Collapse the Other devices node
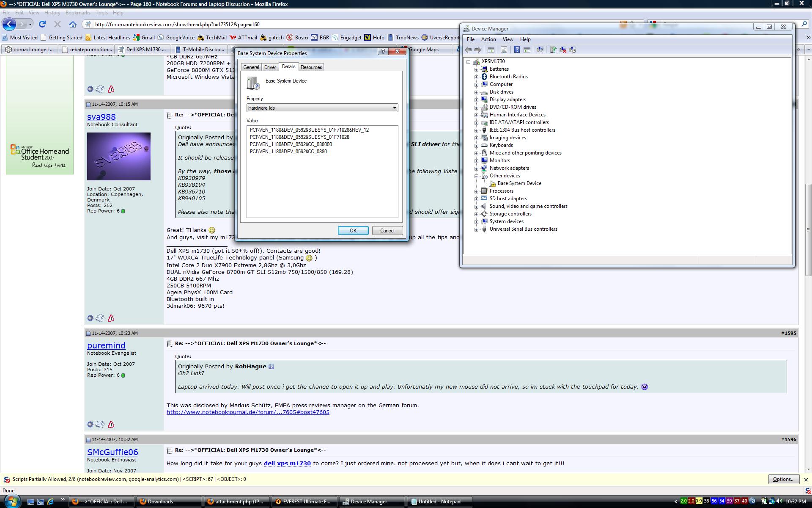This screenshot has height=508, width=812. (x=477, y=176)
